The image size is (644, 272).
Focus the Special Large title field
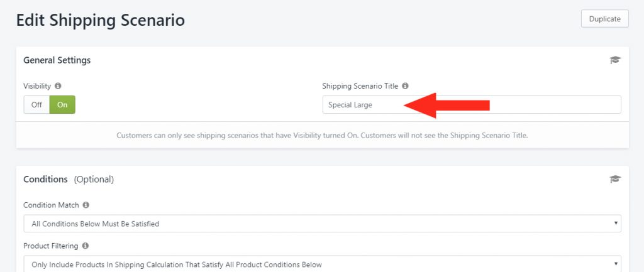coord(472,105)
